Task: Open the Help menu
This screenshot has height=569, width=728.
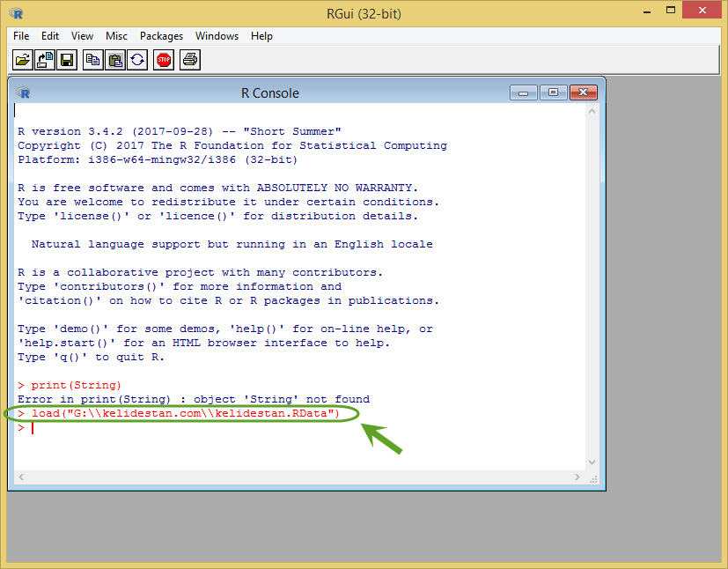Action: 261,36
